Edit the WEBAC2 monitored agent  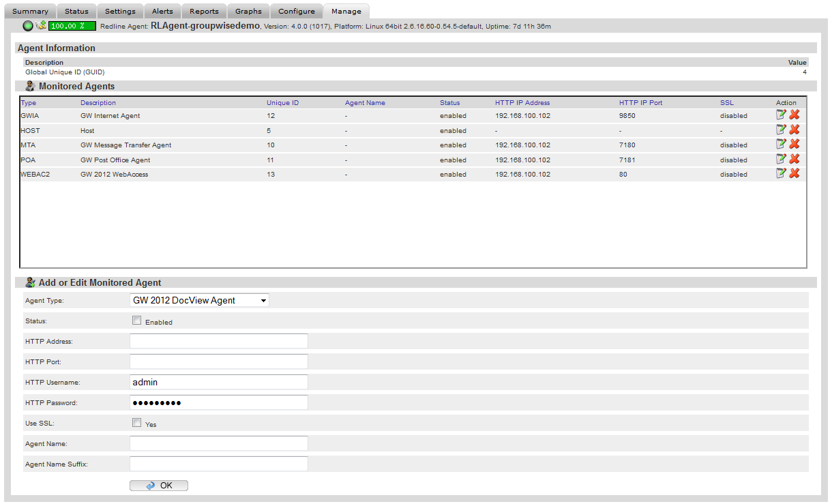[781, 173]
